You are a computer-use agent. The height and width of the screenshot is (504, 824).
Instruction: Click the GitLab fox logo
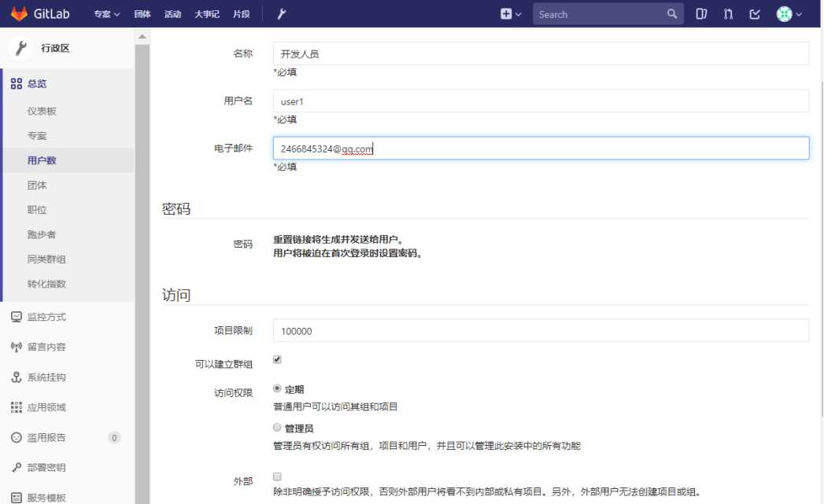[19, 13]
